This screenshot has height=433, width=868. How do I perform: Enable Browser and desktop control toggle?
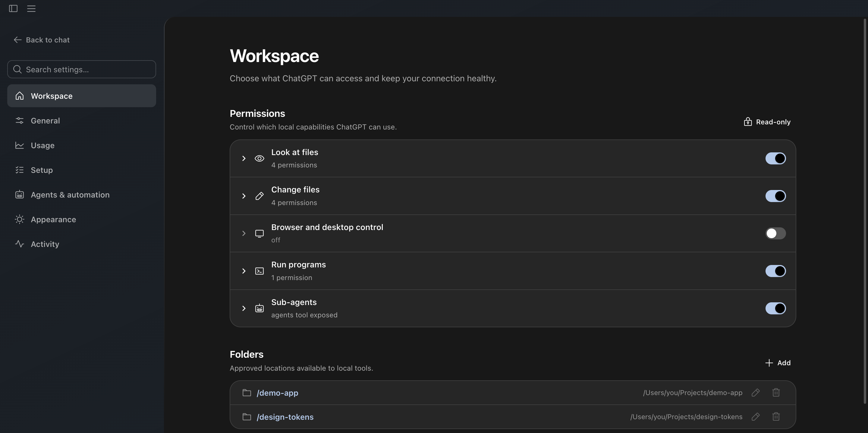coord(775,233)
